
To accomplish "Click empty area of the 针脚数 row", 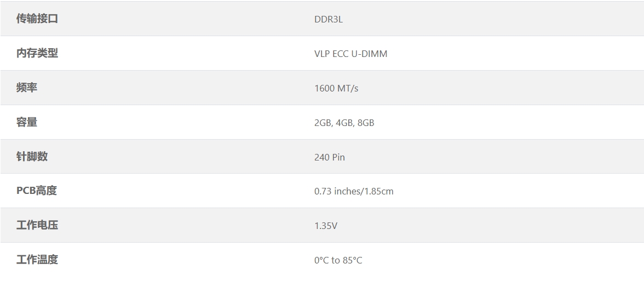I will pos(493,156).
